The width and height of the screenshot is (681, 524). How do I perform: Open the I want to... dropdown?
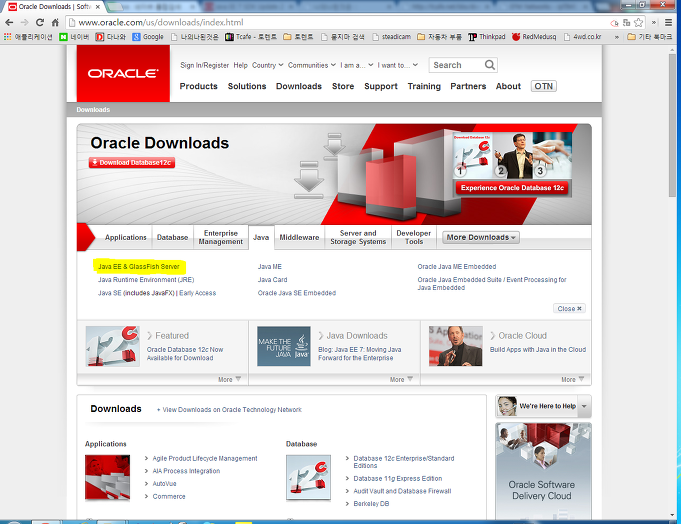pyautogui.click(x=397, y=65)
